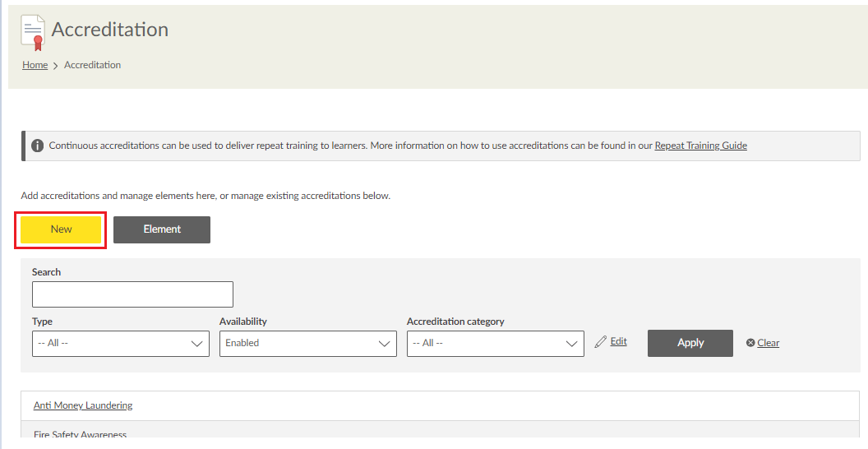Open the Accreditation category dropdown

click(496, 344)
